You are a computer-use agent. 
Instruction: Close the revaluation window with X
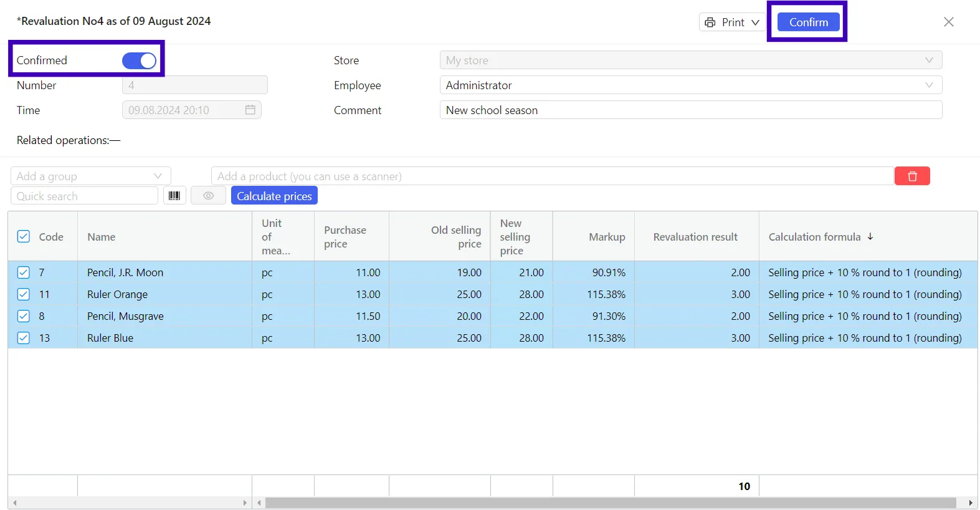(x=949, y=22)
